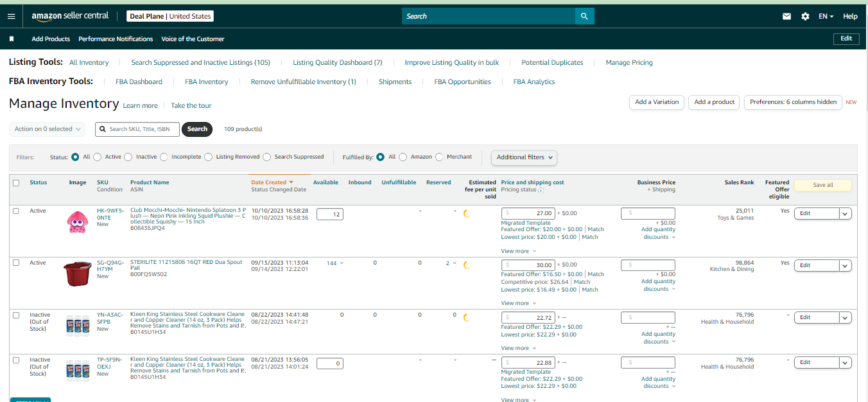
Task: Open the red Sterilite pail thumbnail
Action: [77, 274]
